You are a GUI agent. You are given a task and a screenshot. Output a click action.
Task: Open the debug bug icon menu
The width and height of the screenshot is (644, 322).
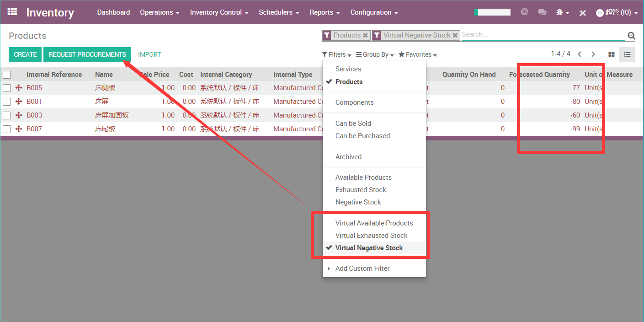(x=562, y=12)
